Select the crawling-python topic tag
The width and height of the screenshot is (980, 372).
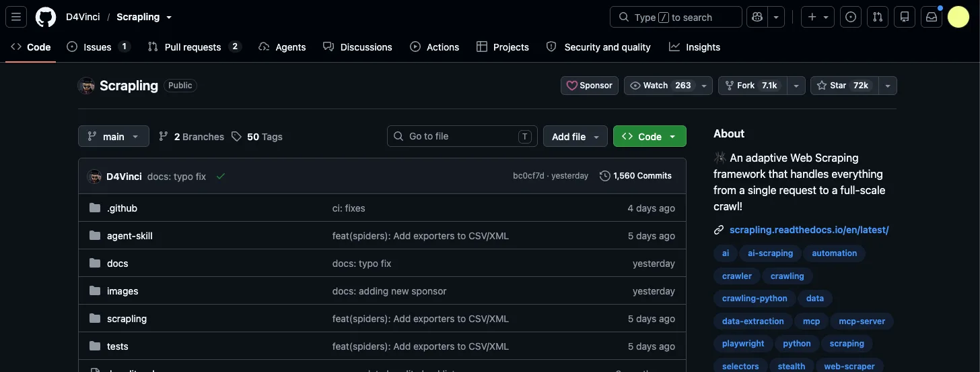(755, 298)
